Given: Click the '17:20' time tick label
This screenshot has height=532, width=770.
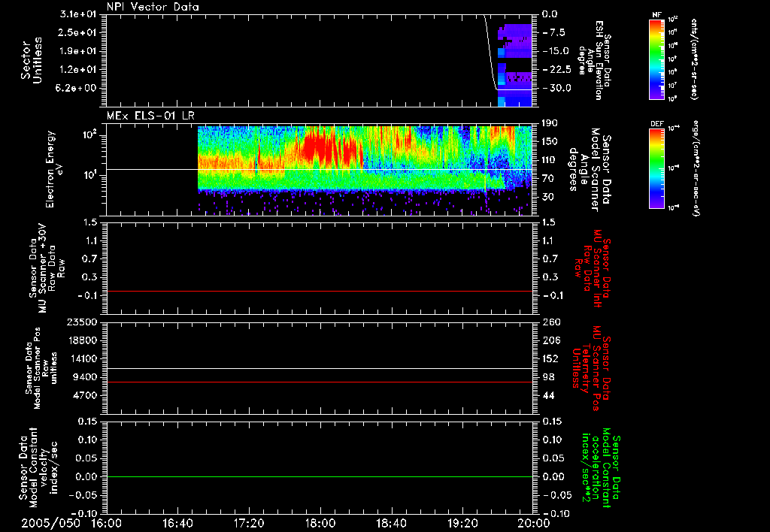Looking at the screenshot, I should (249, 523).
